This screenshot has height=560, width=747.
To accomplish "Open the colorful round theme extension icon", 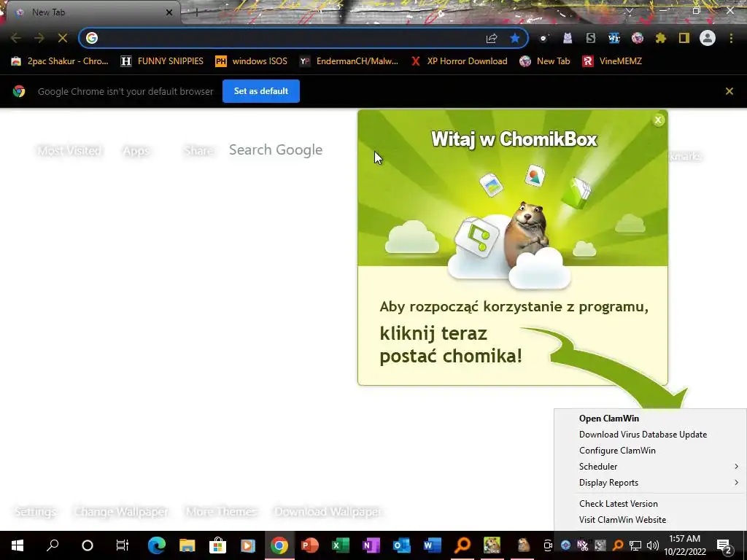I will [x=638, y=38].
